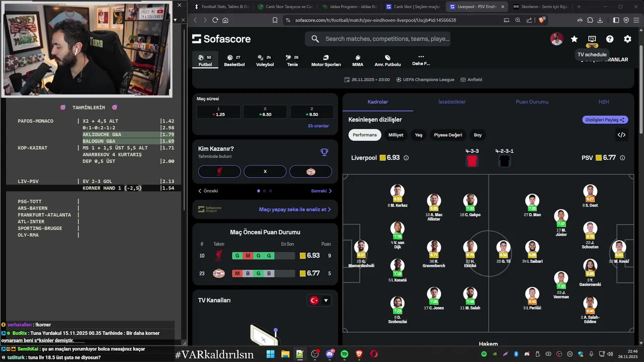Switch to the H2H tab
The image size is (644, 362).
point(604,102)
